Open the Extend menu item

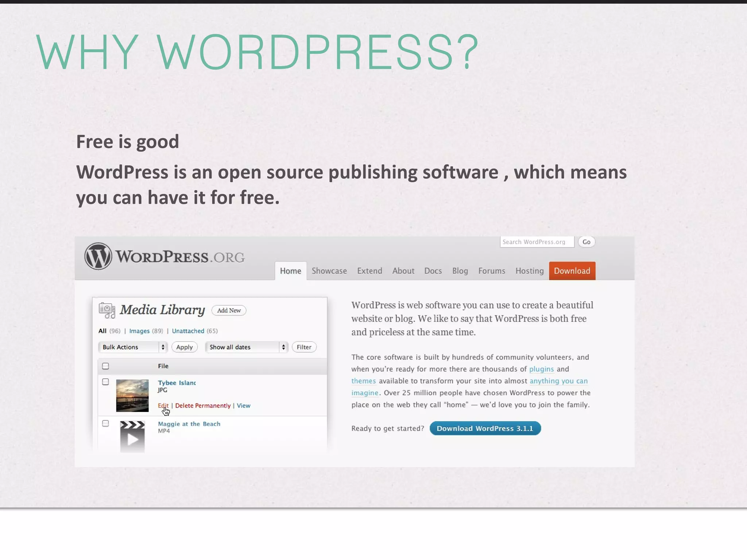pos(369,271)
